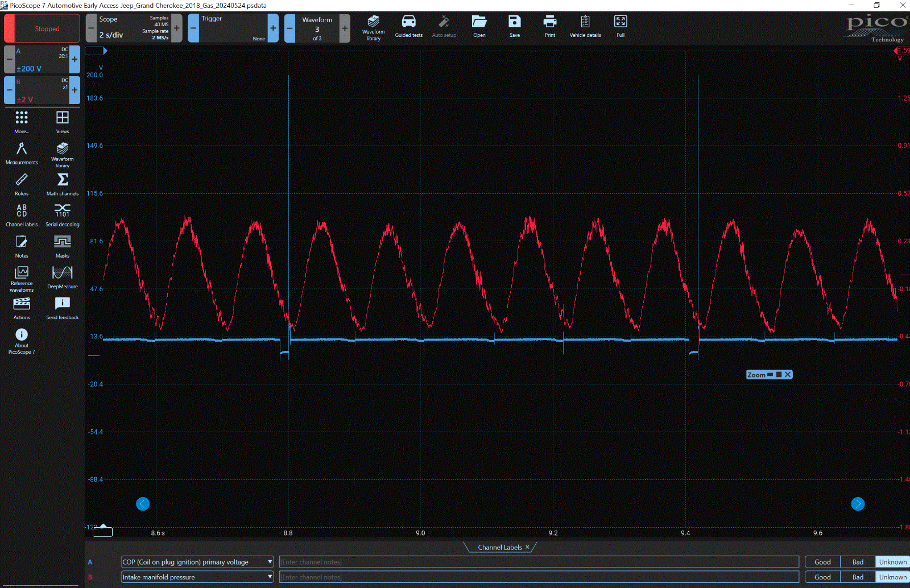Open the Trigger settings panel
The image size is (910, 588).
233,28
